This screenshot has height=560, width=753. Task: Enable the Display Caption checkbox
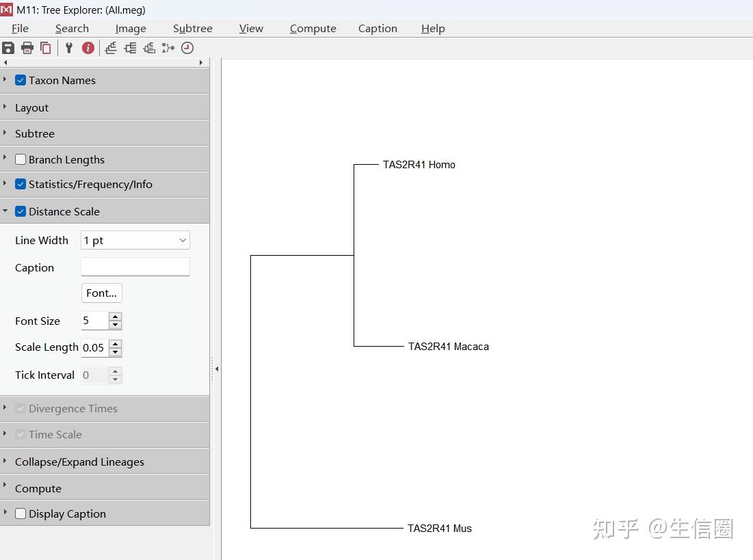(x=20, y=514)
